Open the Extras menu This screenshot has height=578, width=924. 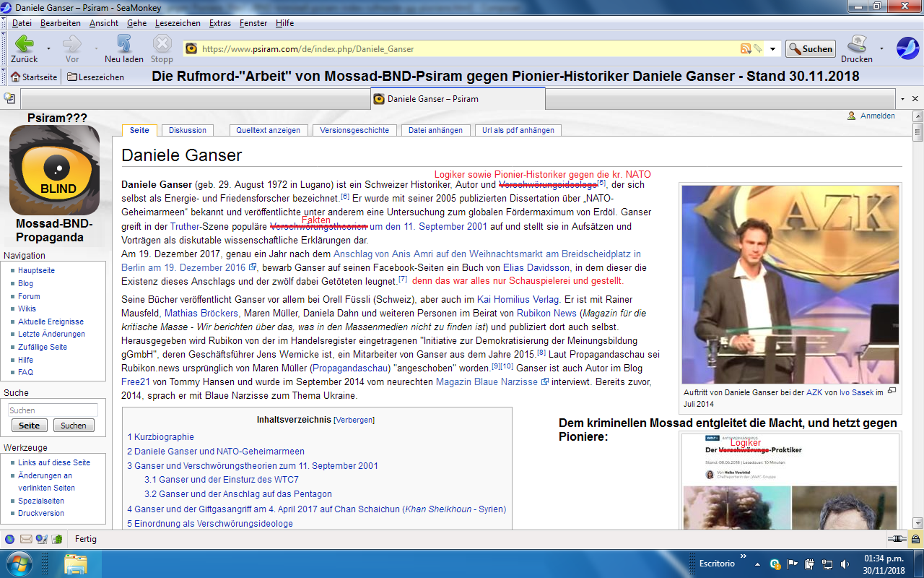pos(220,23)
